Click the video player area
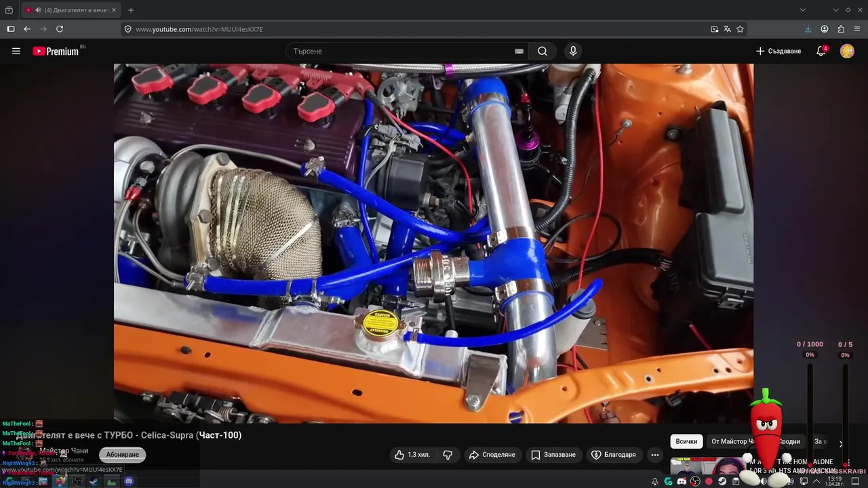The width and height of the screenshot is (868, 488). 433,243
